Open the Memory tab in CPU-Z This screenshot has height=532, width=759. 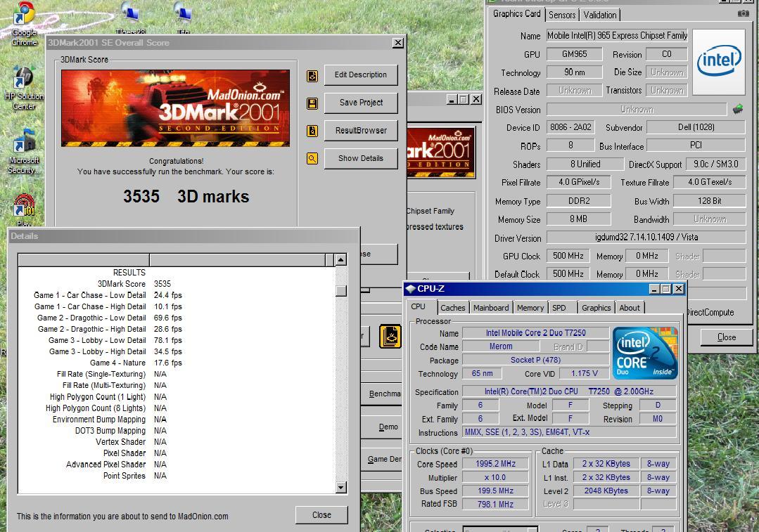coord(530,308)
